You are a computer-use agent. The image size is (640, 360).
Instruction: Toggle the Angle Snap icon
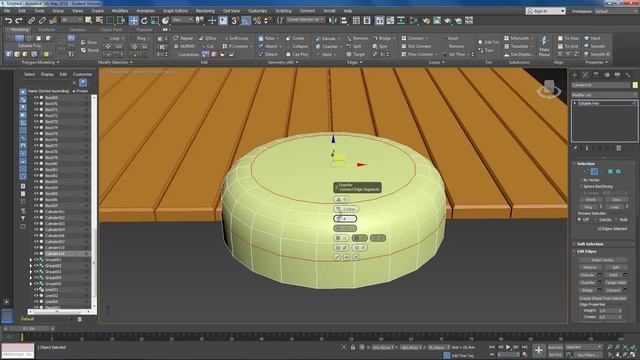click(246, 20)
